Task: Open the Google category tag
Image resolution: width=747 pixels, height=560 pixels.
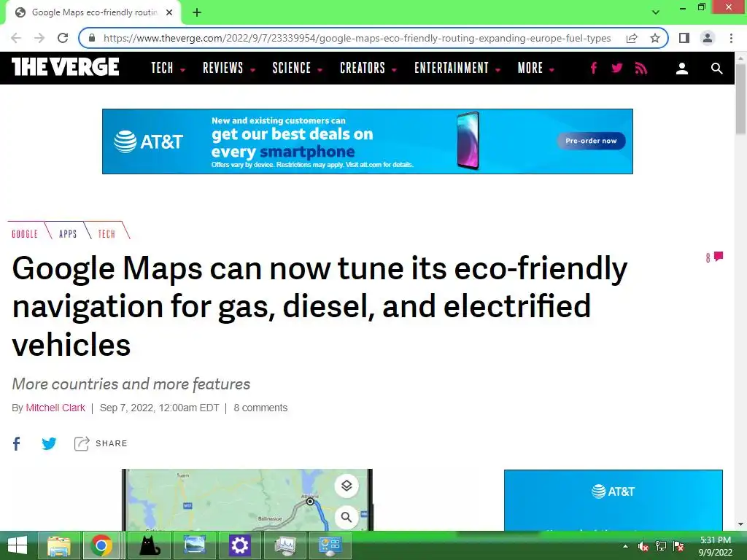Action: click(25, 234)
